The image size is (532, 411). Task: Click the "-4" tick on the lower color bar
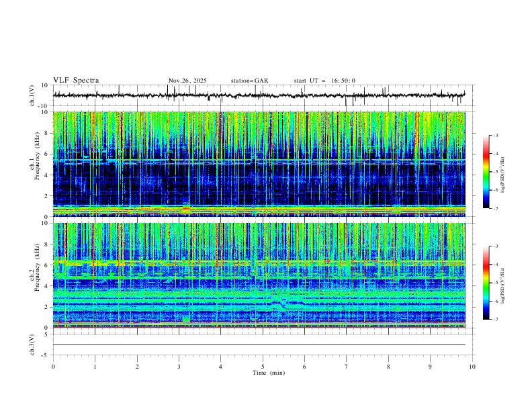tap(496, 265)
